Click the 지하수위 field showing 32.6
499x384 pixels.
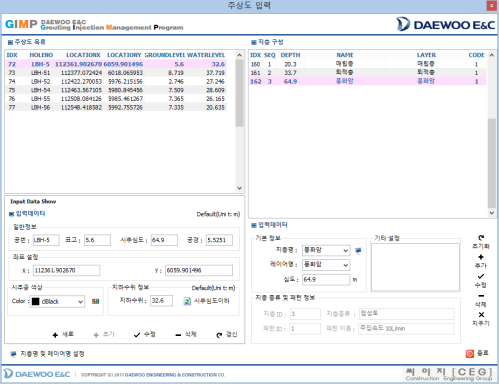tap(162, 301)
